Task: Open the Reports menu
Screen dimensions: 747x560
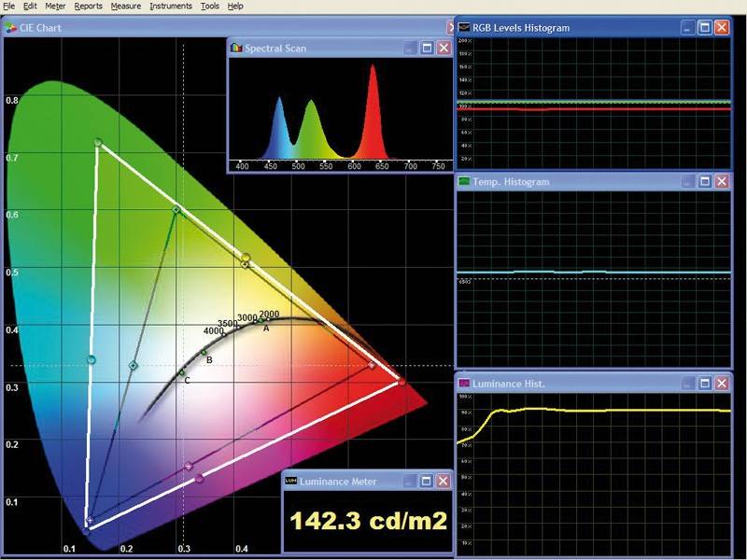Action: point(88,7)
